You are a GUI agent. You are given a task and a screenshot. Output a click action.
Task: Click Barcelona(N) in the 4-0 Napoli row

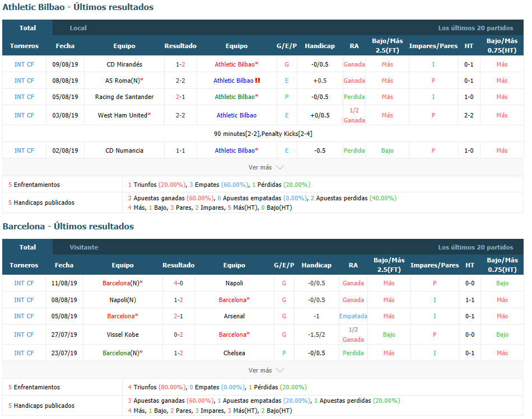point(123,283)
